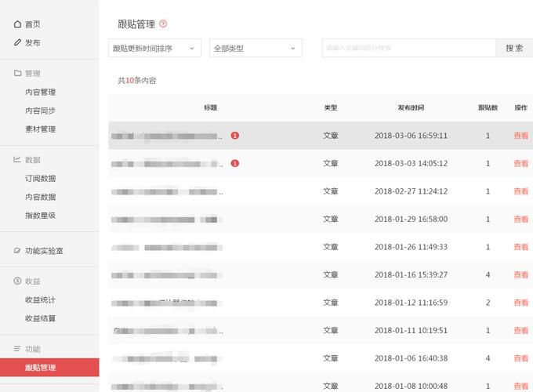
Task: Click the folder icon beside 管理
Action: coord(18,73)
